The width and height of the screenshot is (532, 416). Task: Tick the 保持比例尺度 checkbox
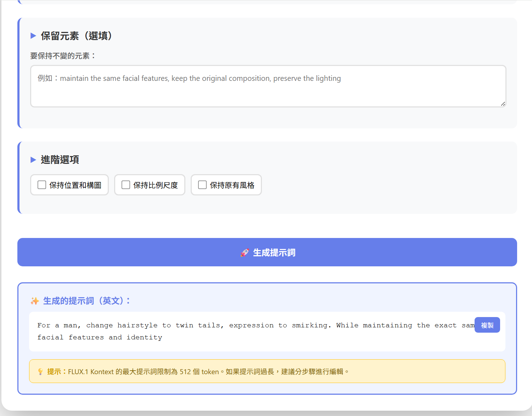126,185
